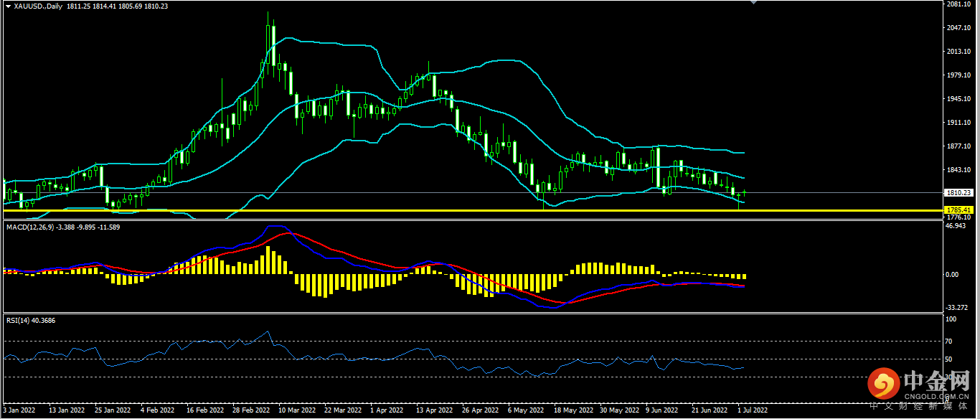Image resolution: width=980 pixels, height=419 pixels.
Task: Select the MACD(12,26,9) indicator label
Action: [29, 227]
